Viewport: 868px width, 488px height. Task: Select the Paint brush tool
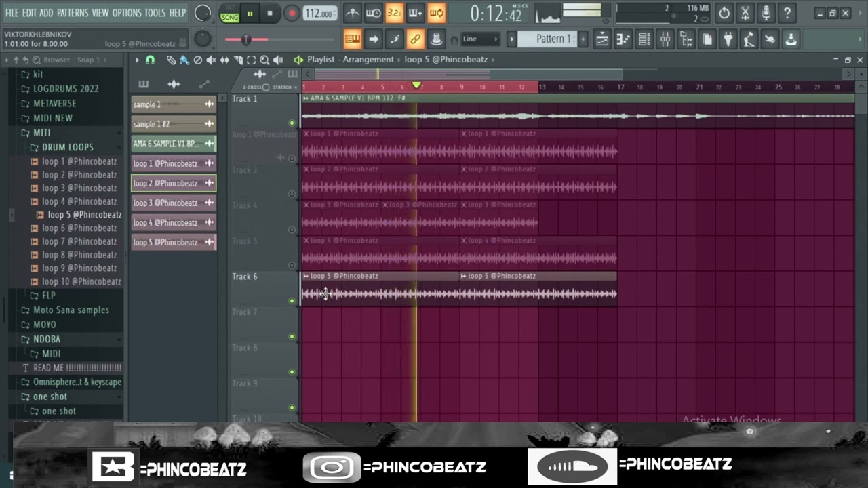click(184, 60)
